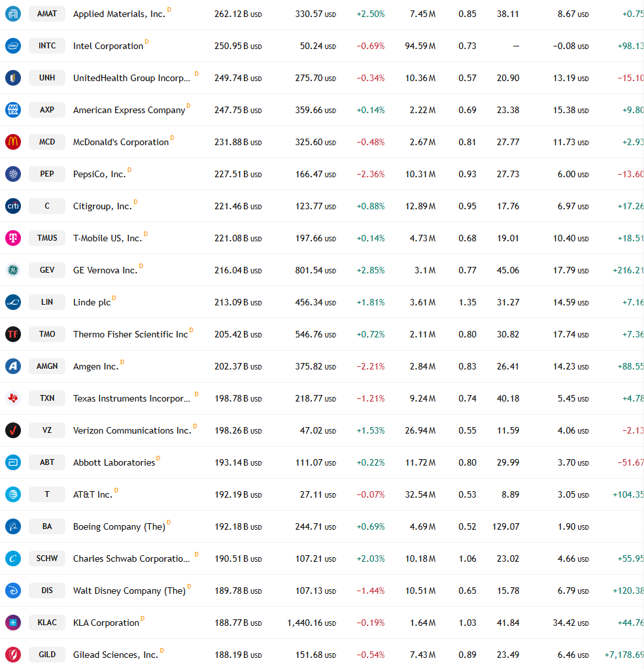Open the DIS ticker symbol
Screen dimensions: 644x669
[47, 591]
